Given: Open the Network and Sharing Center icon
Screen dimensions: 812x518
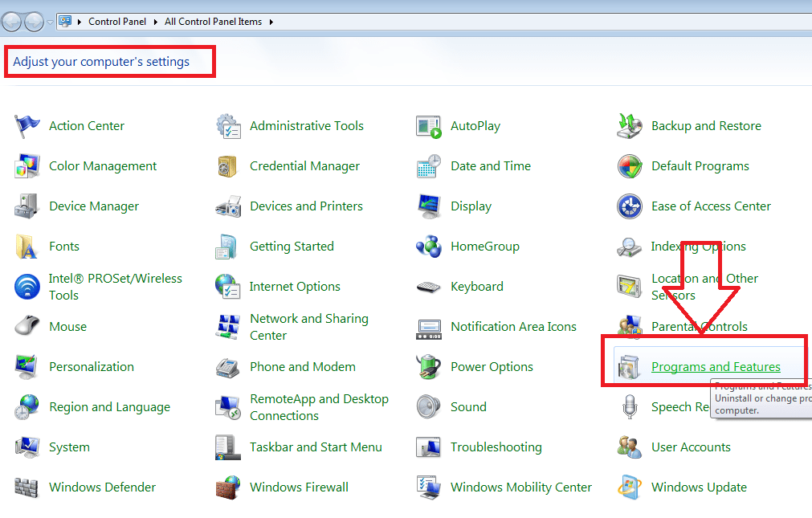Looking at the screenshot, I should (228, 327).
